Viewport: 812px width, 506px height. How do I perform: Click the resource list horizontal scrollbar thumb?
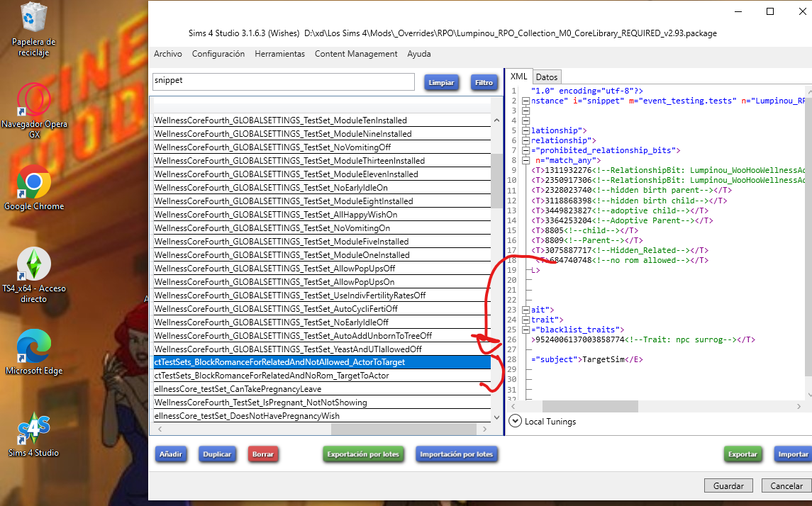click(404, 429)
